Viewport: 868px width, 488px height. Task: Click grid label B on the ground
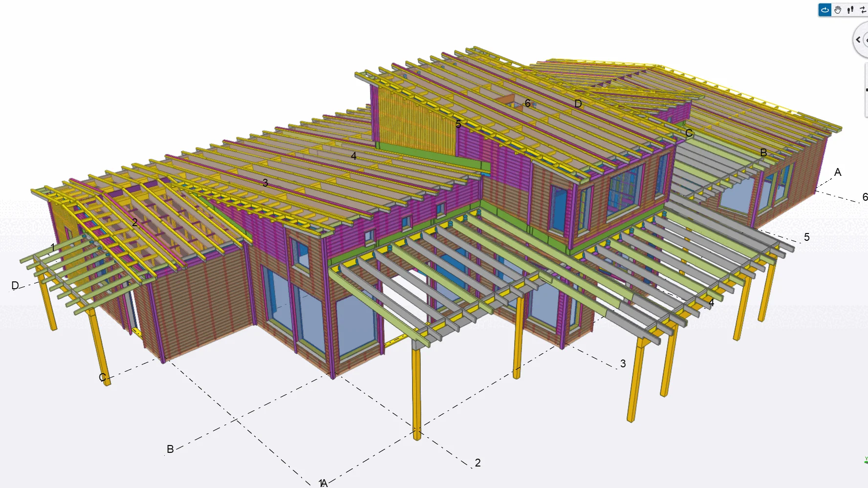(170, 449)
